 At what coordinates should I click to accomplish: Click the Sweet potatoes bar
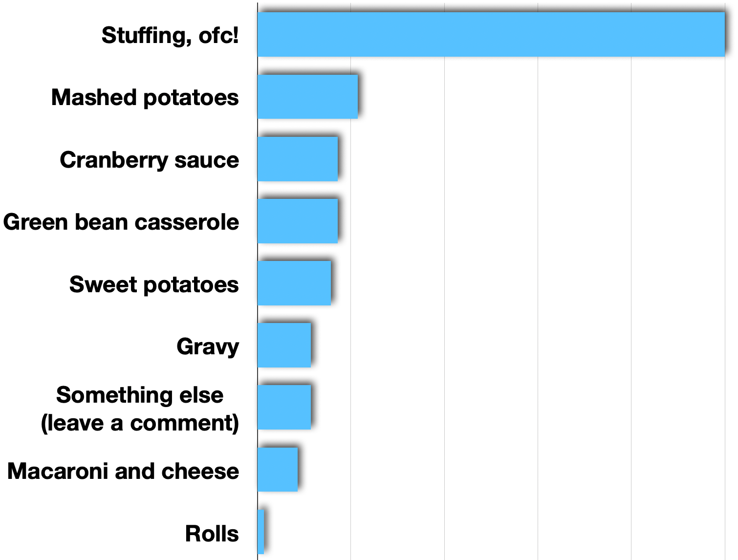click(294, 283)
